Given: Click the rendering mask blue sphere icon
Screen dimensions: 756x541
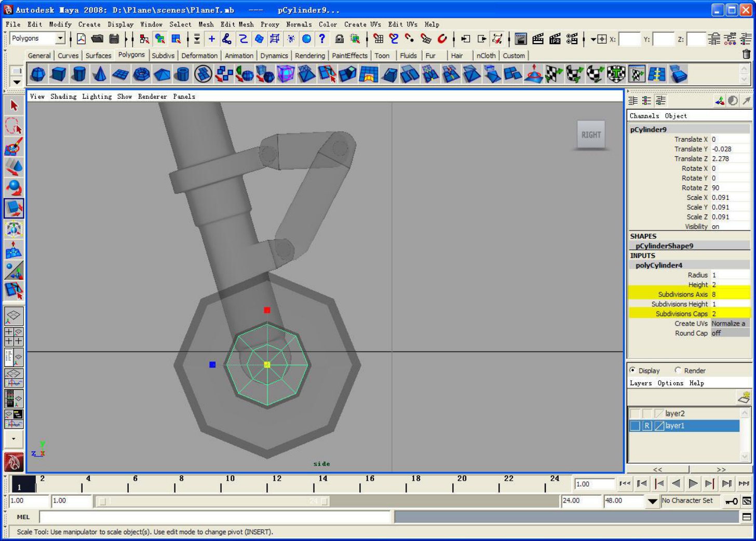Looking at the screenshot, I should 306,38.
